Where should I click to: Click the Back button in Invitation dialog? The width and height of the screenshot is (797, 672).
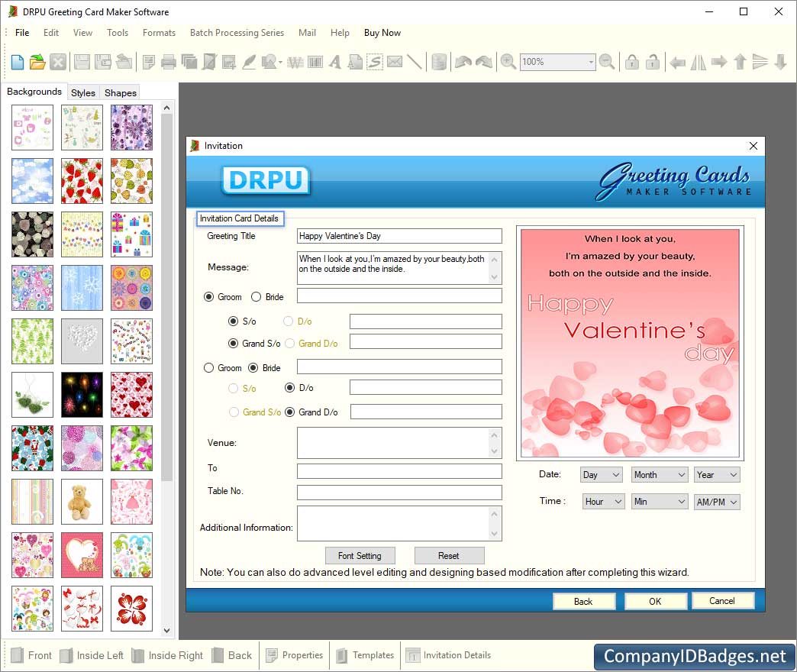[583, 601]
